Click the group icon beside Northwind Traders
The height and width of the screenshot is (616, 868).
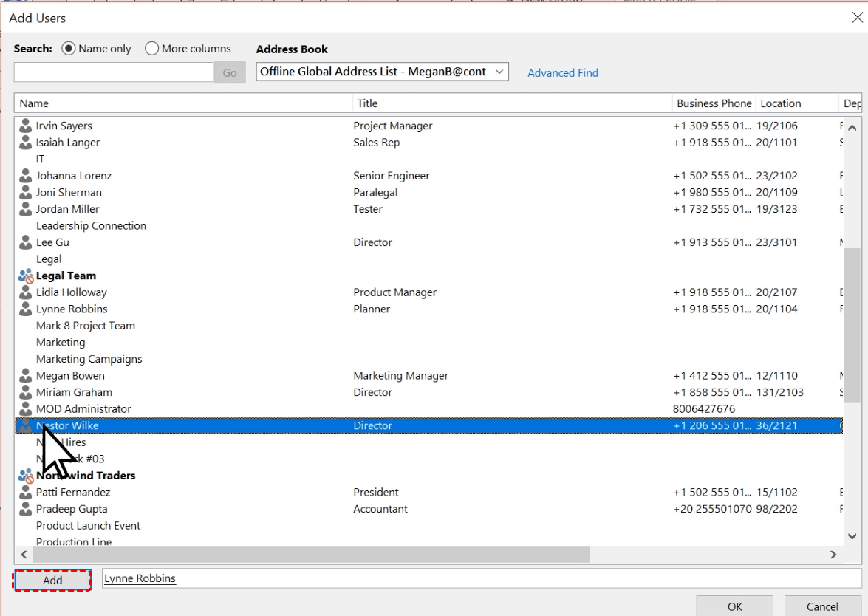tap(26, 476)
